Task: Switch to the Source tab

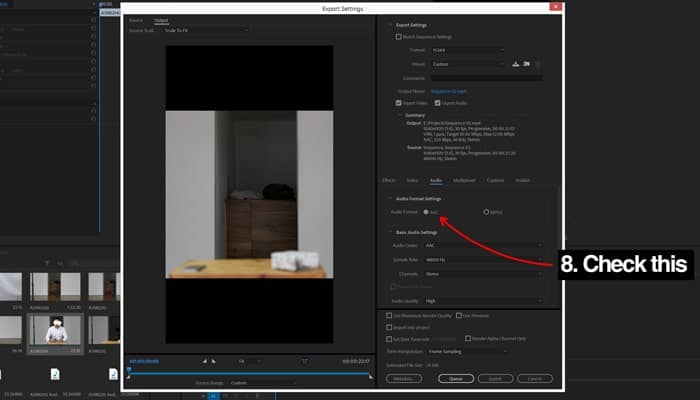Action: point(136,20)
